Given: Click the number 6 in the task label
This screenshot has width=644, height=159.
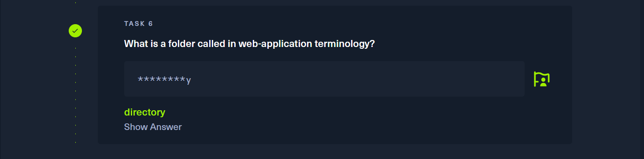Looking at the screenshot, I should coord(151,24).
